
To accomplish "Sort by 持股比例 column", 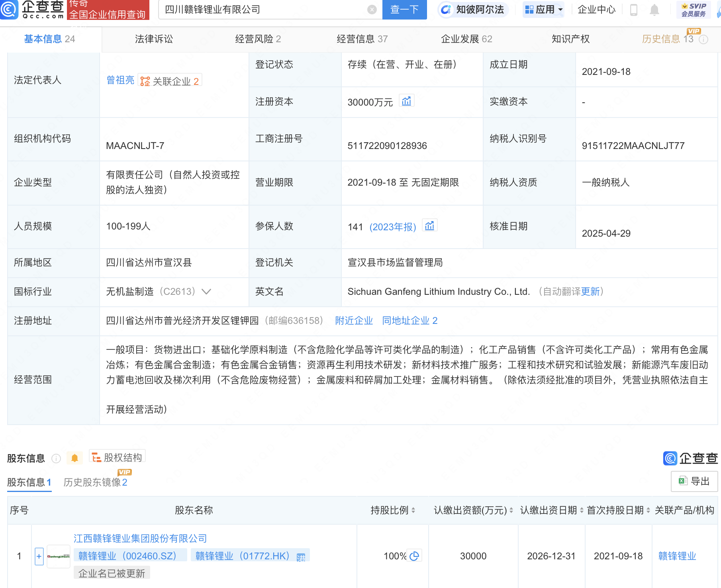I will tap(413, 510).
